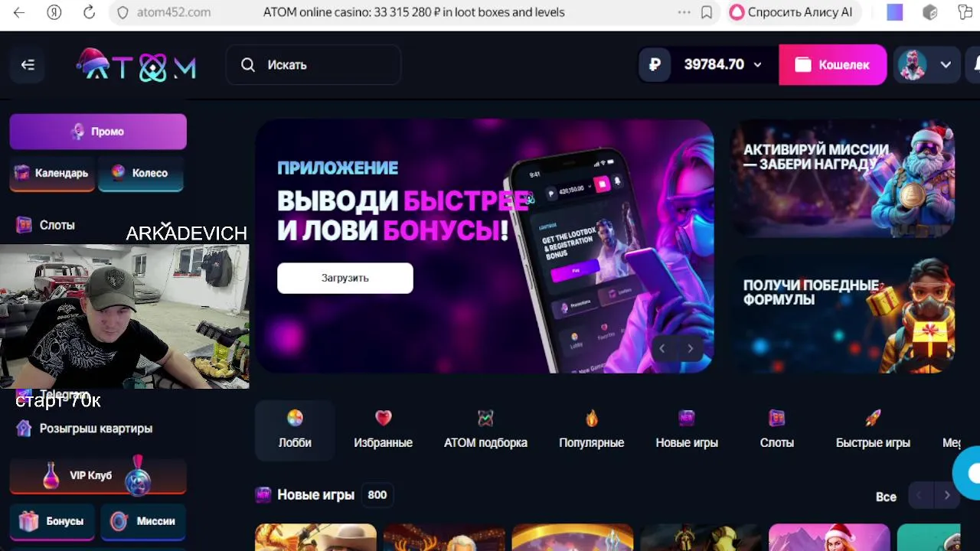
Task: Click the 800 games count badge
Action: point(377,495)
